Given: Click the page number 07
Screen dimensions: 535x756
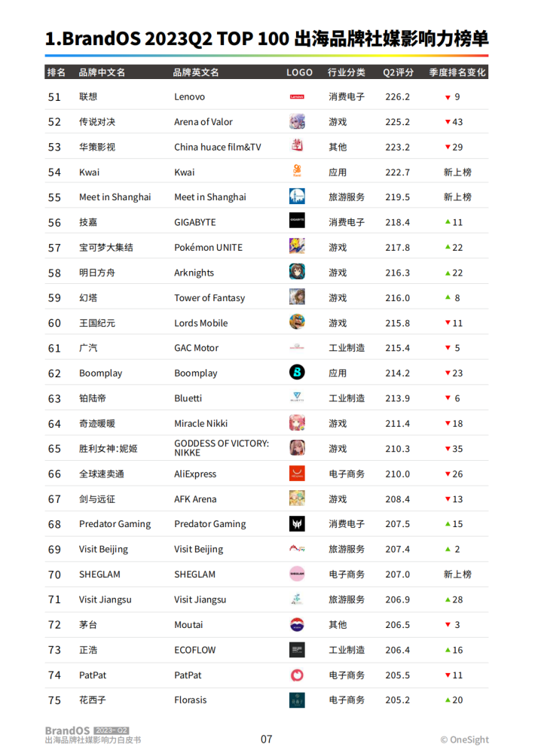Looking at the screenshot, I should coord(266,739).
